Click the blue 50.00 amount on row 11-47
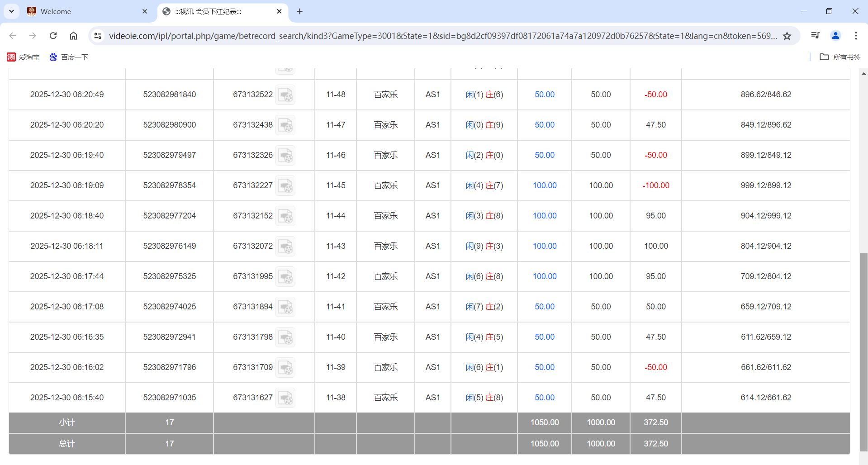Image resolution: width=868 pixels, height=465 pixels. [x=544, y=125]
